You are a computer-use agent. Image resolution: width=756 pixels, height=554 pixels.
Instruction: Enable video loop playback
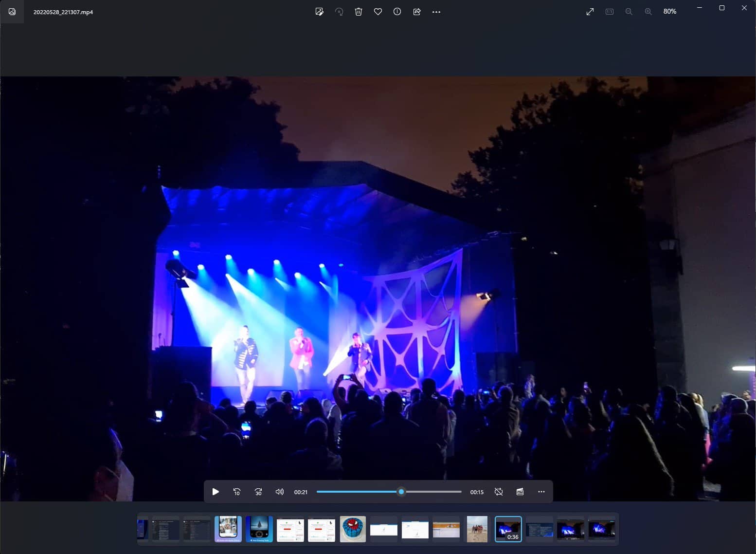499,492
